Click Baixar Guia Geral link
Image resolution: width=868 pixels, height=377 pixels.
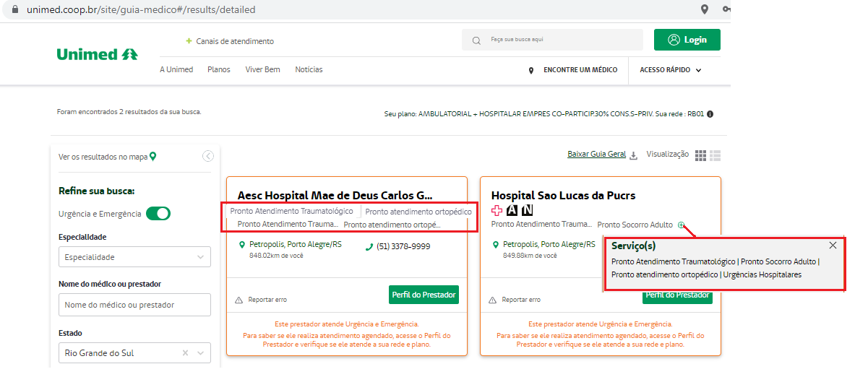(x=596, y=155)
